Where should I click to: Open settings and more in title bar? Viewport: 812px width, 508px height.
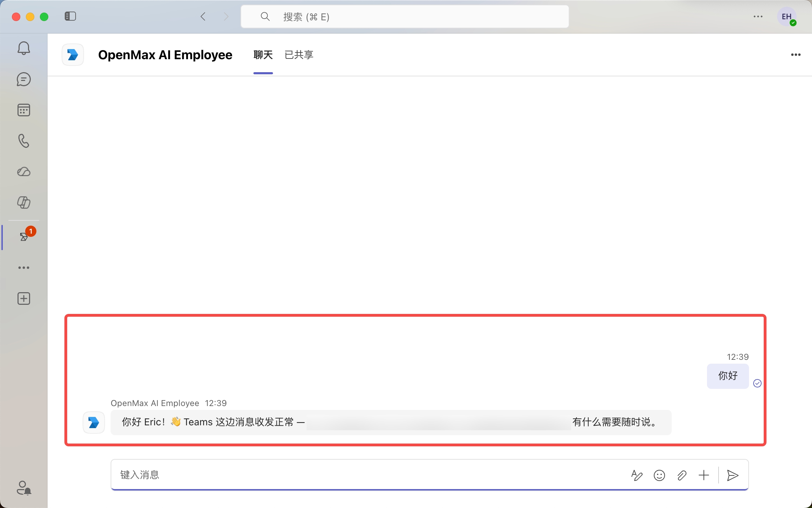(758, 16)
